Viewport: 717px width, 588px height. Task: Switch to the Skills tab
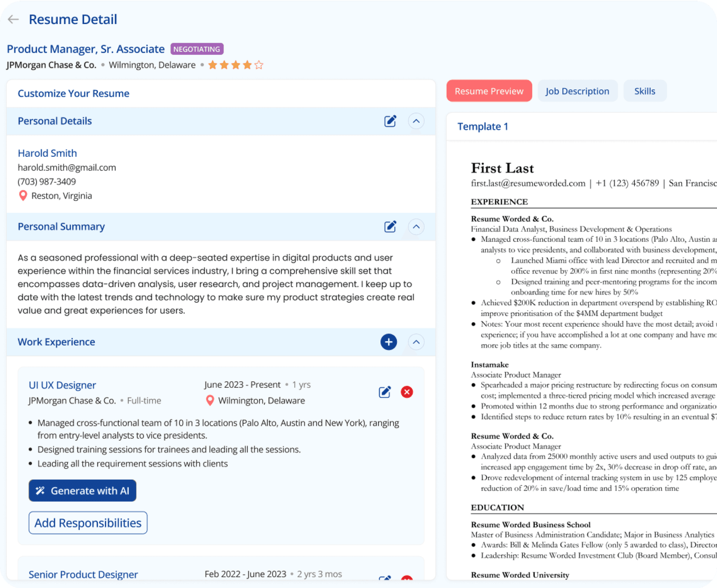click(x=645, y=91)
